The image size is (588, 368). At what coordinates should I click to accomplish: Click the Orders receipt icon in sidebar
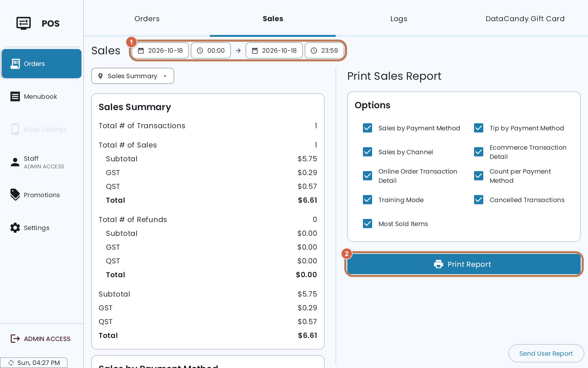pos(15,63)
